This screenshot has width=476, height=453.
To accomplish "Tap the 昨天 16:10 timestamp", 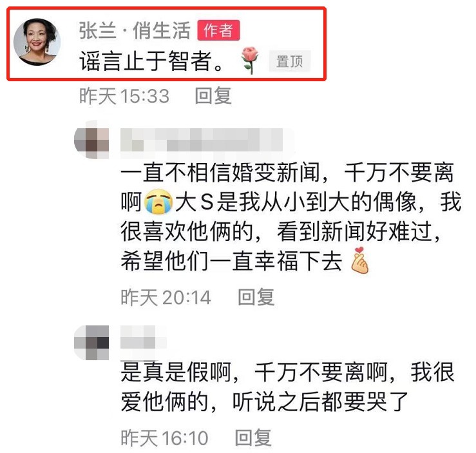I will [x=164, y=438].
